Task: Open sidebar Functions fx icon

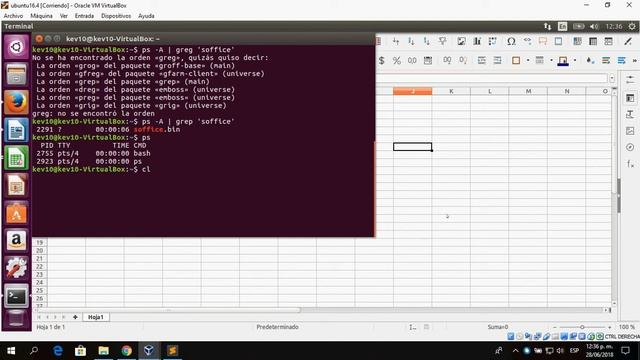Action: point(630,164)
